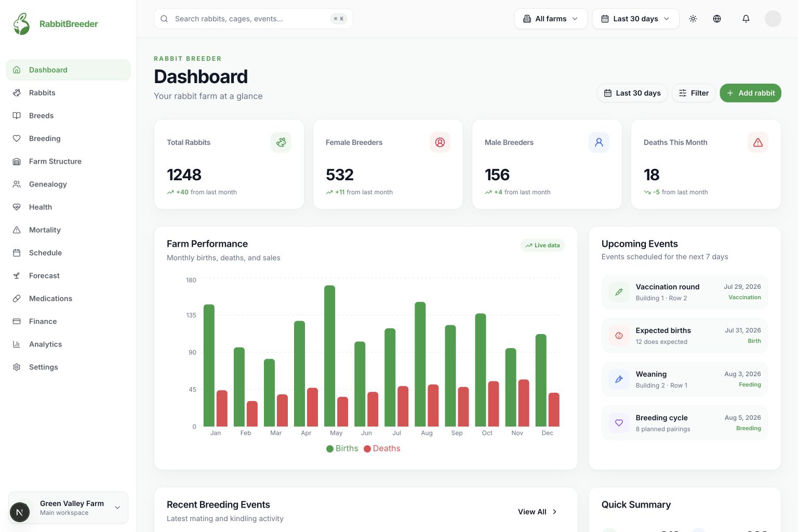Toggle the Deaths legend item
798x532 pixels.
pos(382,448)
